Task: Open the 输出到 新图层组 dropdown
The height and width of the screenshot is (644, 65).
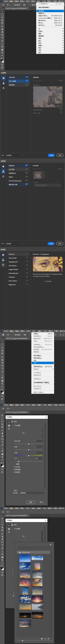Action: (x=32, y=493)
